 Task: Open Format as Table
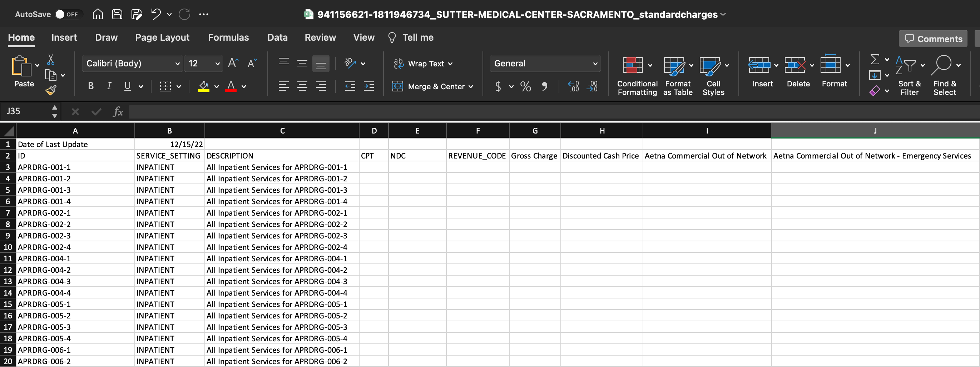[678, 76]
